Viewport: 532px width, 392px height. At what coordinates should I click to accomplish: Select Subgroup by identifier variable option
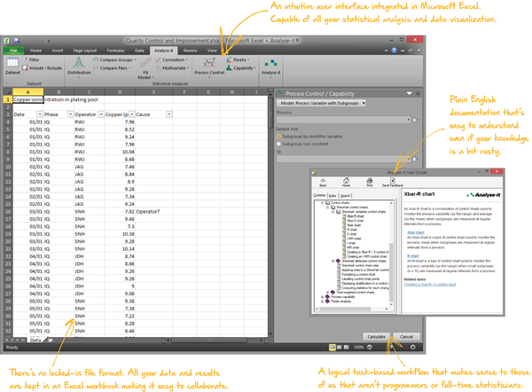[279, 137]
